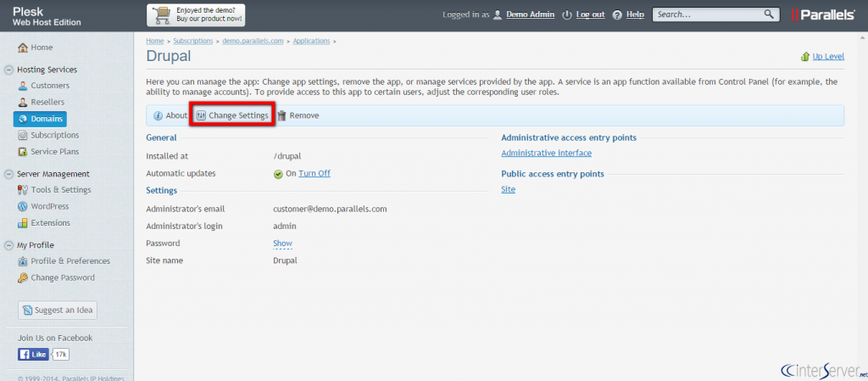Click the Up Level arrow icon

(x=805, y=57)
